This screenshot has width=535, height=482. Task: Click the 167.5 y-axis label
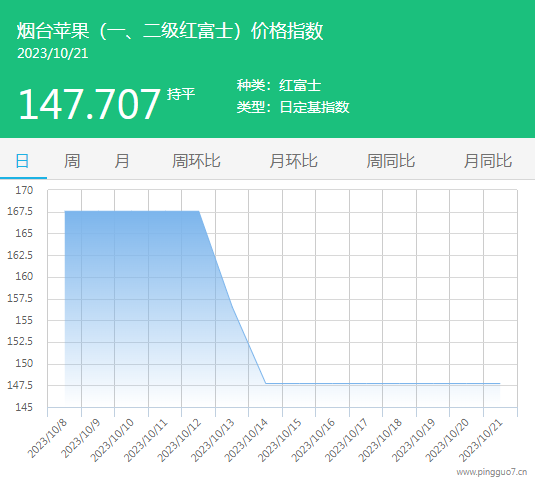pos(20,211)
